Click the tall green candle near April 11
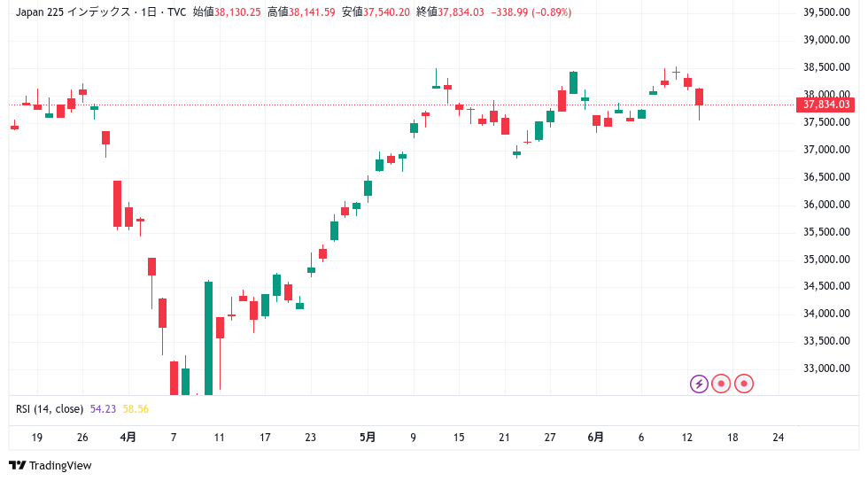The height and width of the screenshot is (481, 868). coord(209,338)
